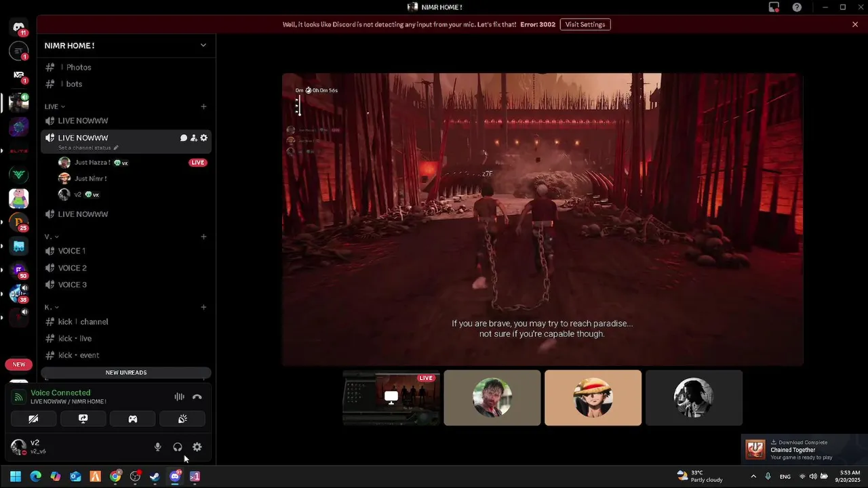Open the kick • event channel
Screen dimensions: 868x488
coord(126,355)
